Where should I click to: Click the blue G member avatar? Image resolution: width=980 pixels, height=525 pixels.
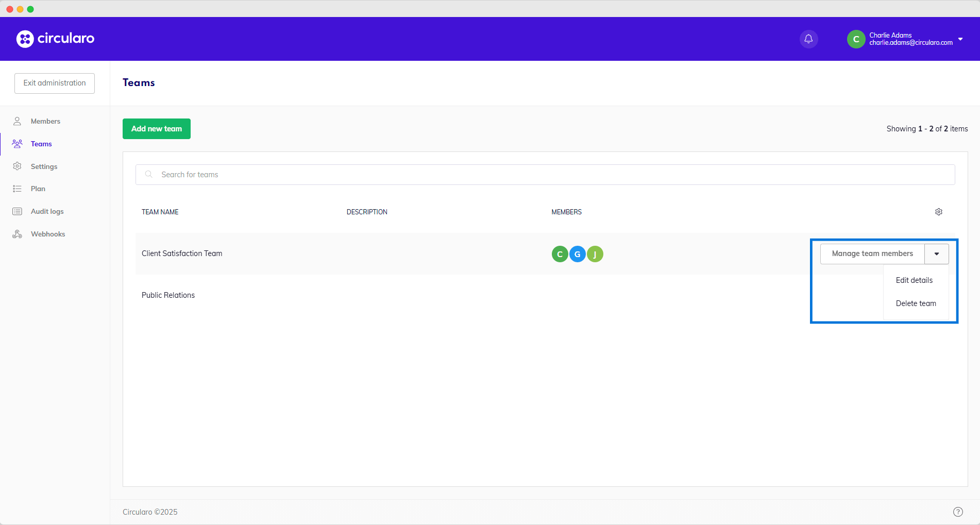click(x=577, y=254)
